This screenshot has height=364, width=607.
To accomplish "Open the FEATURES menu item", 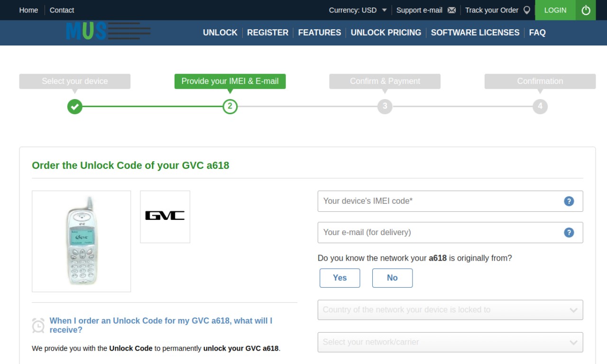I will (x=320, y=32).
